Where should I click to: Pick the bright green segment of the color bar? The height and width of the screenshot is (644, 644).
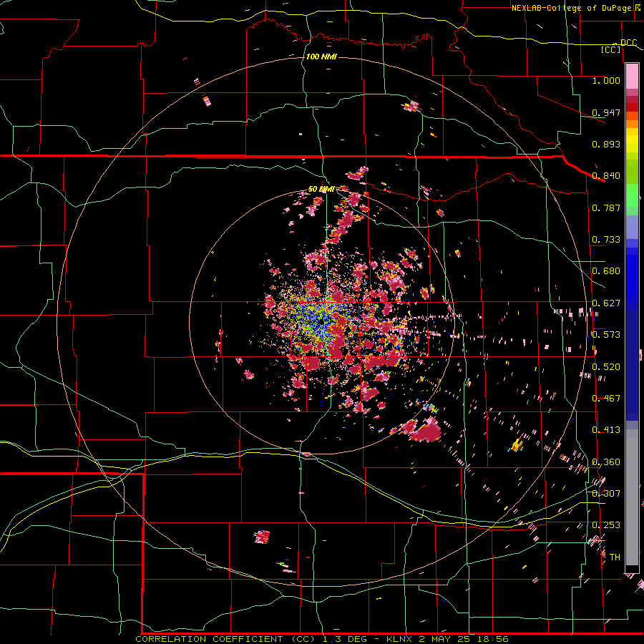click(x=632, y=195)
